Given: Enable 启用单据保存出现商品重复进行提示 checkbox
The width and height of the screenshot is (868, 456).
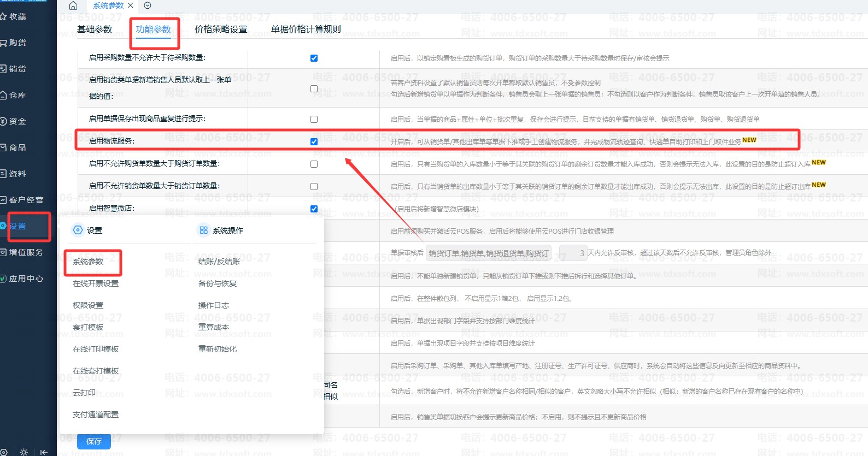Looking at the screenshot, I should 314,119.
